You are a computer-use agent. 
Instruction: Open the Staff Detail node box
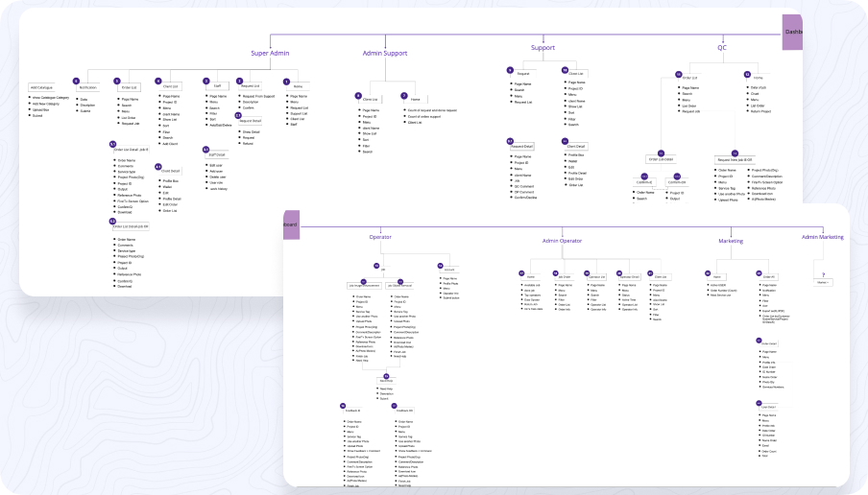point(217,154)
